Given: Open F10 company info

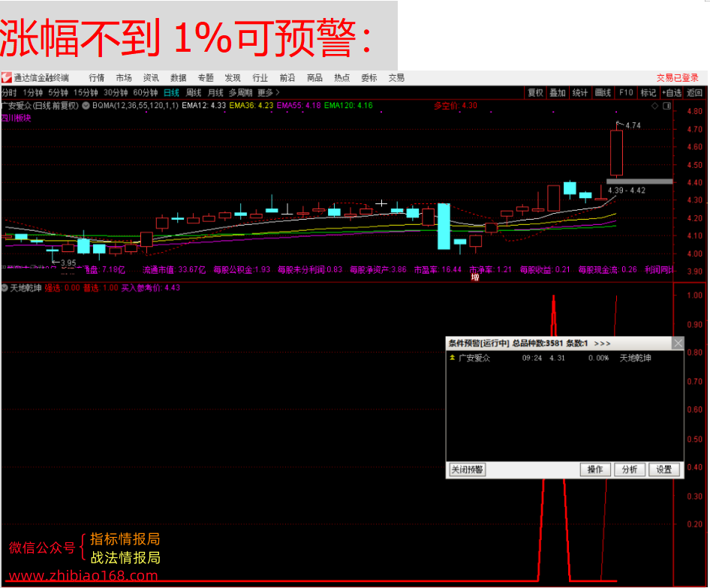Looking at the screenshot, I should (x=626, y=93).
